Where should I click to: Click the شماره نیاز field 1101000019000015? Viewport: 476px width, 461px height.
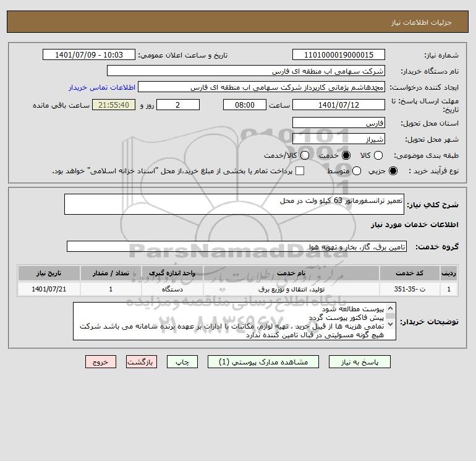(x=339, y=54)
